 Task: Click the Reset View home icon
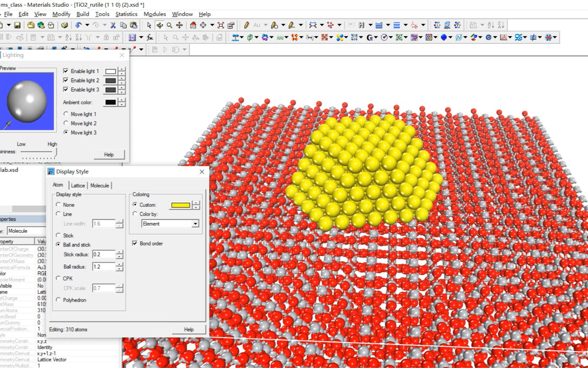(193, 25)
